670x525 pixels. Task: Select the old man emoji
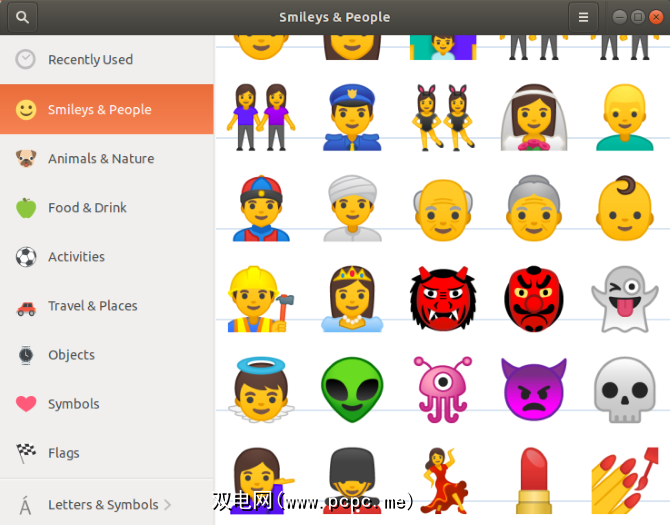[x=443, y=209]
